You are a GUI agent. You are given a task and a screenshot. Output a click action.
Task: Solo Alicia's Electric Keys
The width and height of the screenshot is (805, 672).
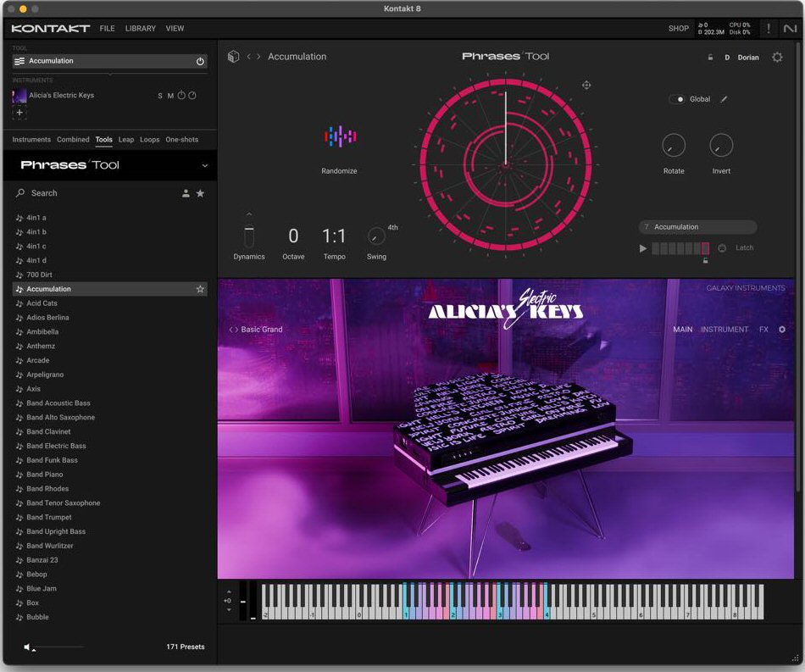(x=160, y=96)
